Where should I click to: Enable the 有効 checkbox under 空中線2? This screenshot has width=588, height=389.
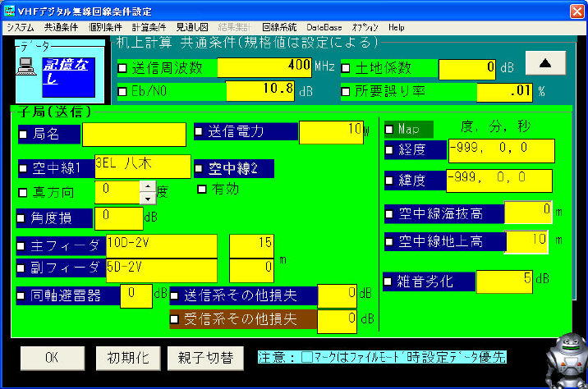pos(202,190)
